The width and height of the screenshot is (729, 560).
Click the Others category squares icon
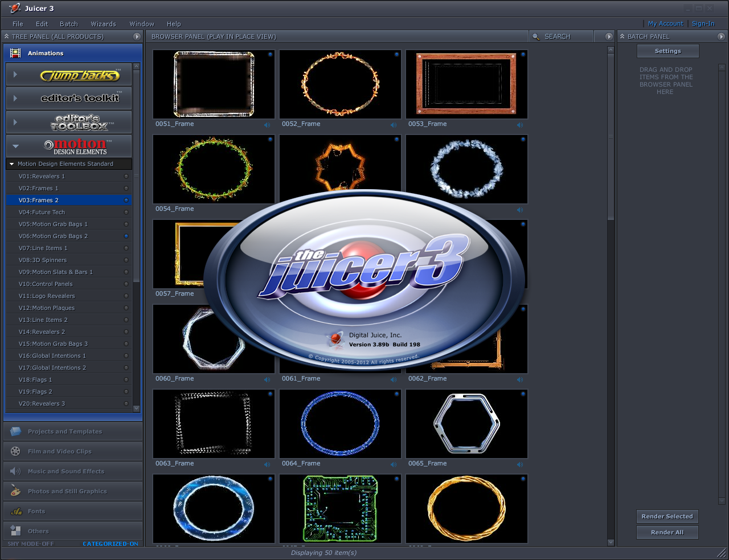[16, 531]
